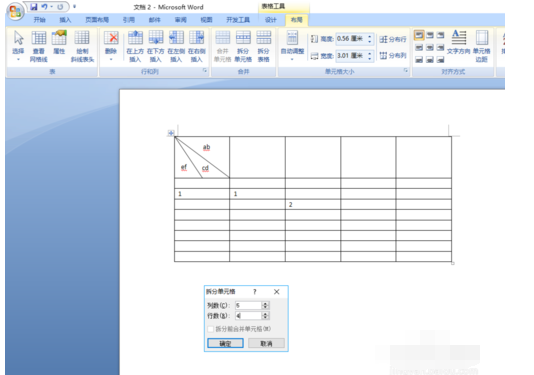Cancel dialog with 取消 button
This screenshot has width=534, height=375.
[x=266, y=343]
